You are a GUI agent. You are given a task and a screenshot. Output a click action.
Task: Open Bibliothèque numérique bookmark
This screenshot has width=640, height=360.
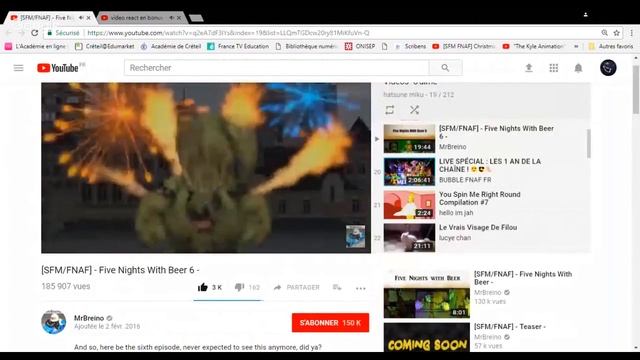click(307, 47)
